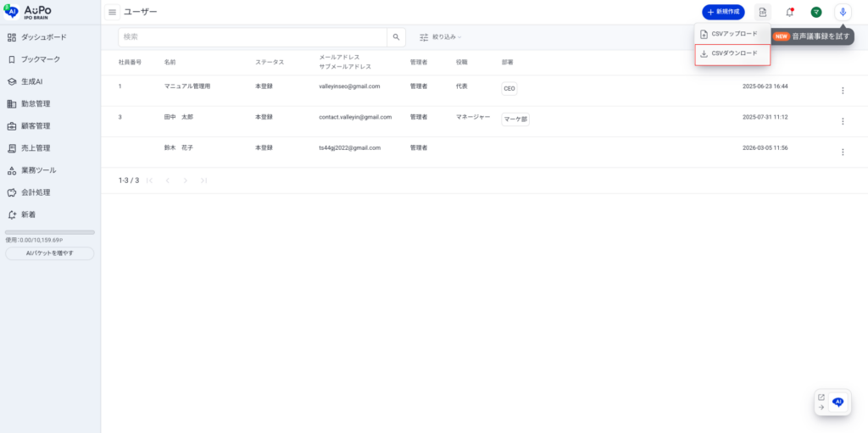Image resolution: width=868 pixels, height=433 pixels.
Task: Click the microphone voice minutes icon
Action: pos(843,12)
